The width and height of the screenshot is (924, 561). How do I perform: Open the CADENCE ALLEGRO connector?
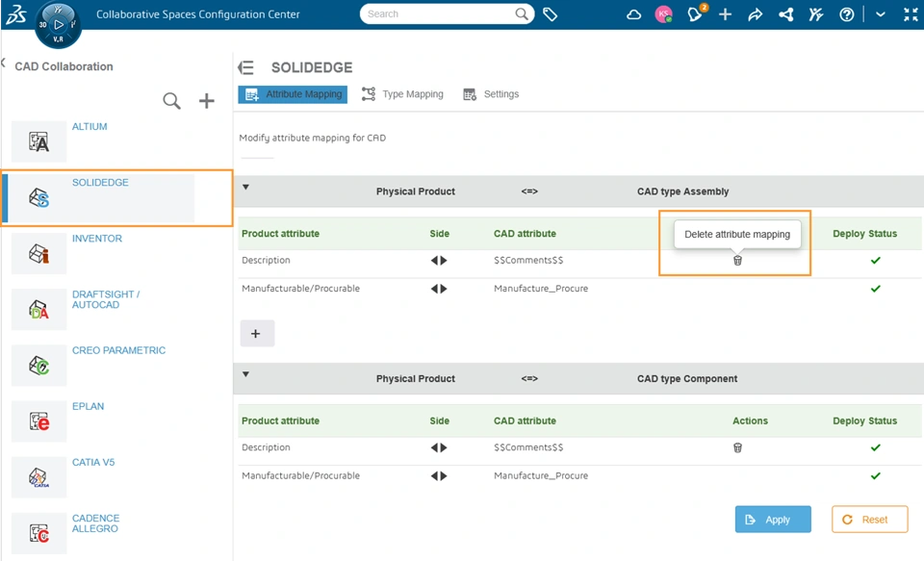95,523
